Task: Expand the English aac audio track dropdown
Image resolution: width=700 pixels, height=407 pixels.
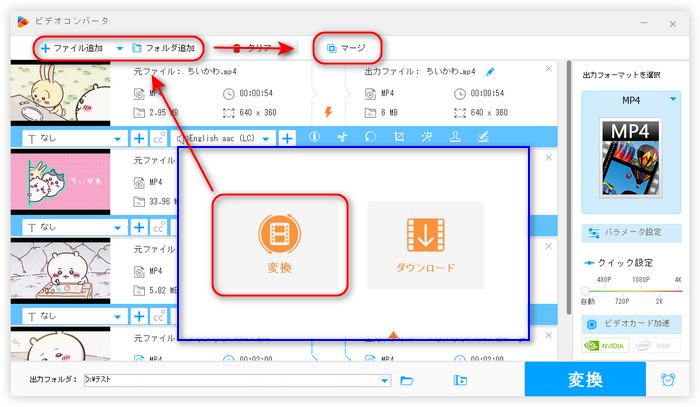Action: point(267,138)
